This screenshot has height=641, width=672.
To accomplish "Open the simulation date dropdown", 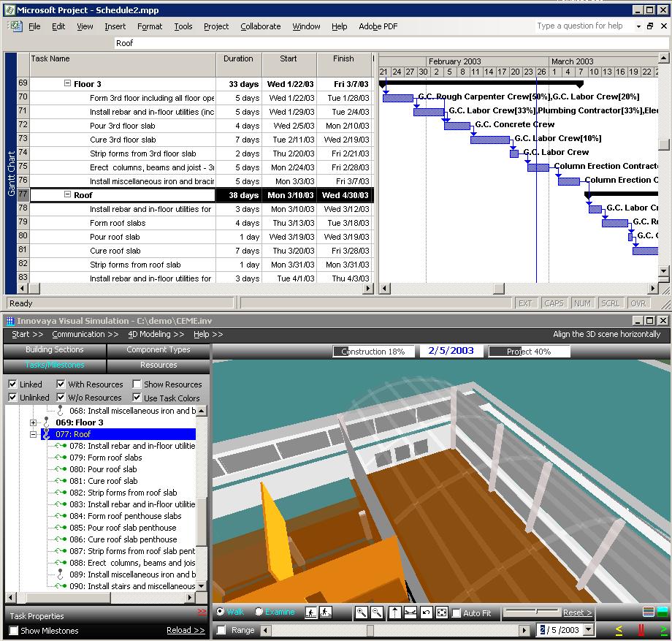I will coord(589,630).
